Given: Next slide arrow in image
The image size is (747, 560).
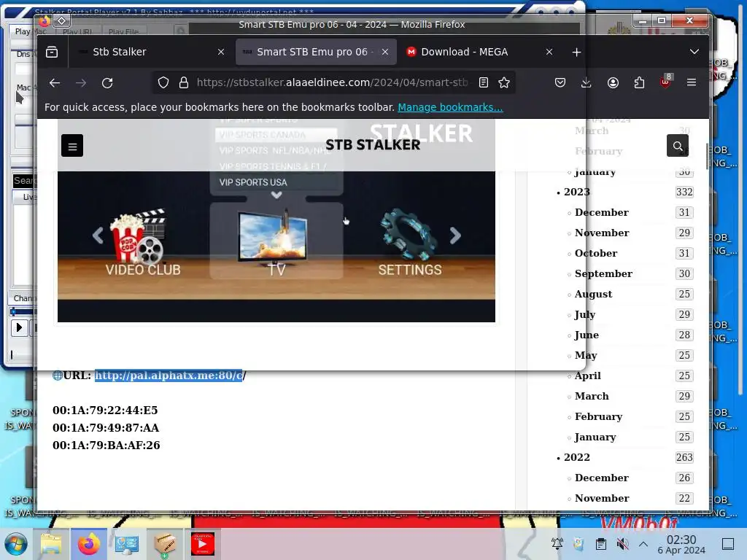Looking at the screenshot, I should pyautogui.click(x=455, y=236).
